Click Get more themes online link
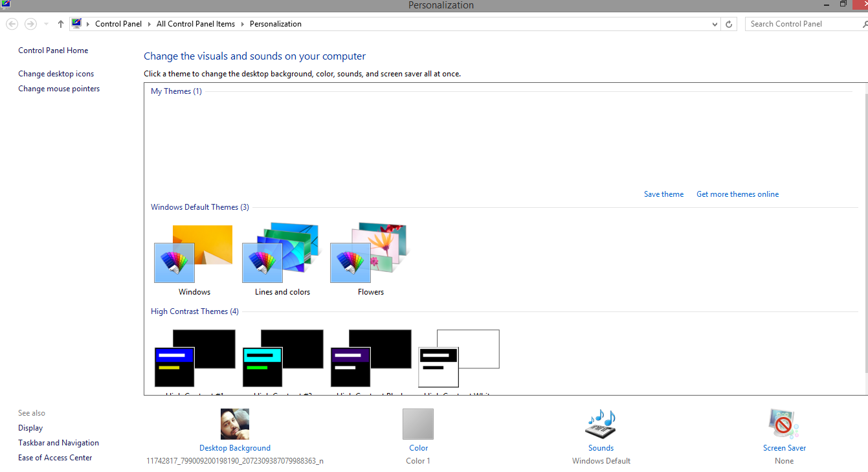 coord(737,194)
